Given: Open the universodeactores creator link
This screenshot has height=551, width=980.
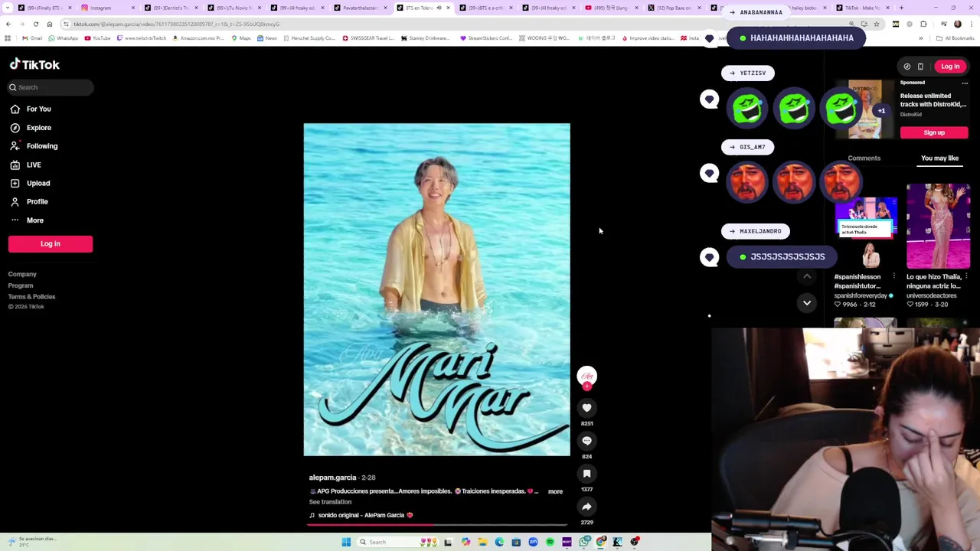Looking at the screenshot, I should click(932, 295).
